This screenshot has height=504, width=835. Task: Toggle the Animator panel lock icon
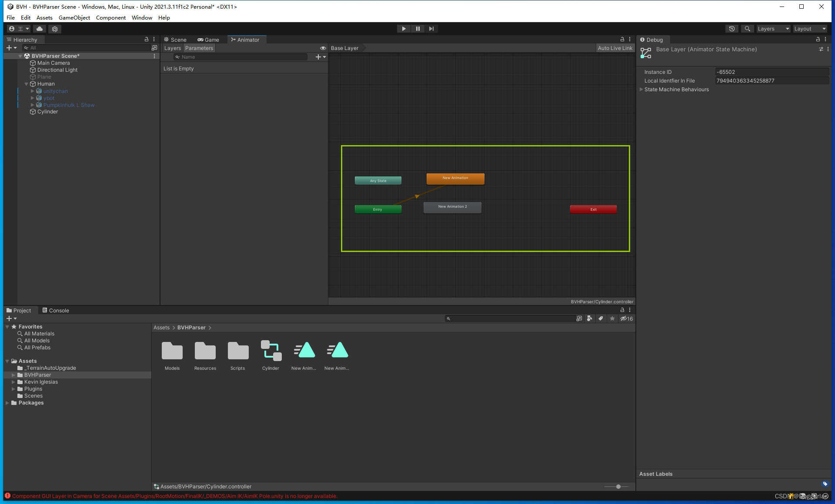622,39
